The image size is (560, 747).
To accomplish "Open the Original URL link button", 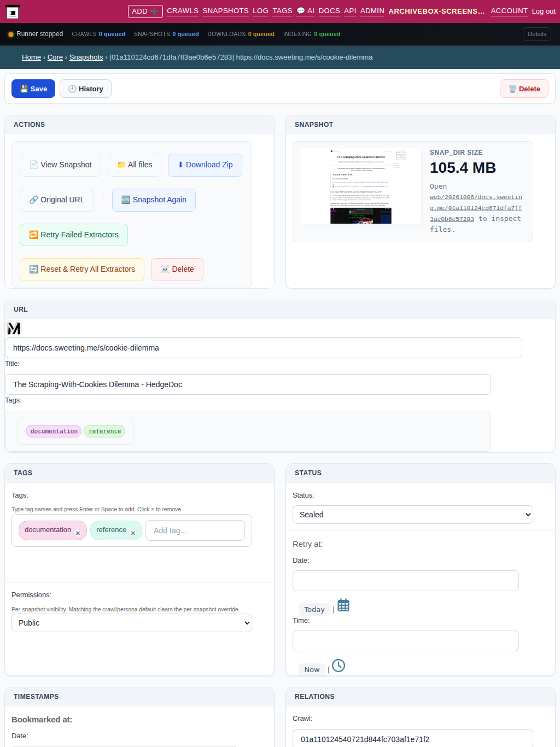I will [57, 200].
